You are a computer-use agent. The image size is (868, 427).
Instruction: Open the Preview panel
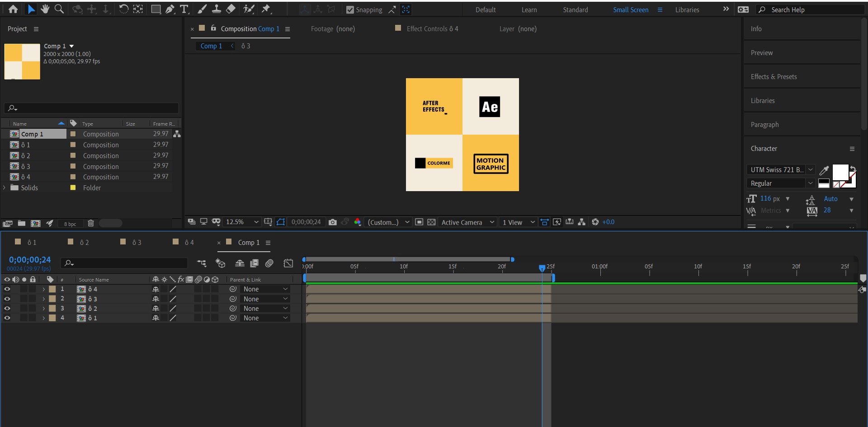762,53
